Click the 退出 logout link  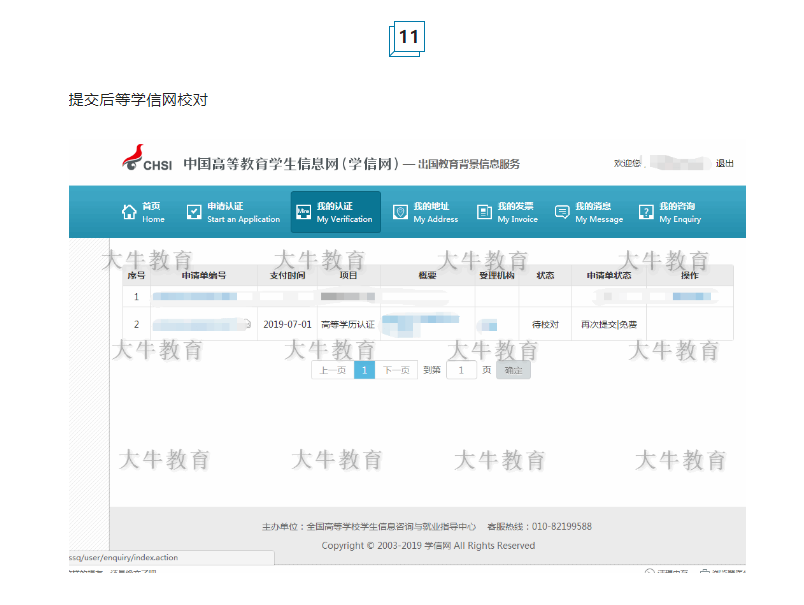tap(725, 163)
